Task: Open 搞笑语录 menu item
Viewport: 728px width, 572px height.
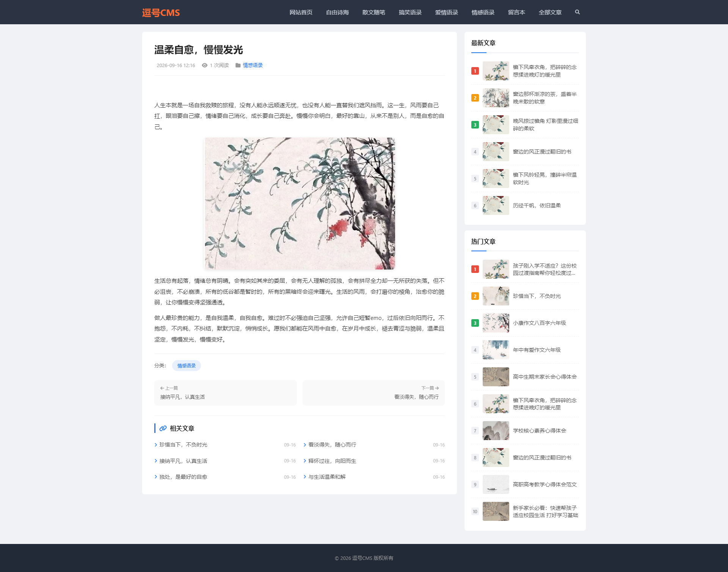Action: (x=410, y=13)
